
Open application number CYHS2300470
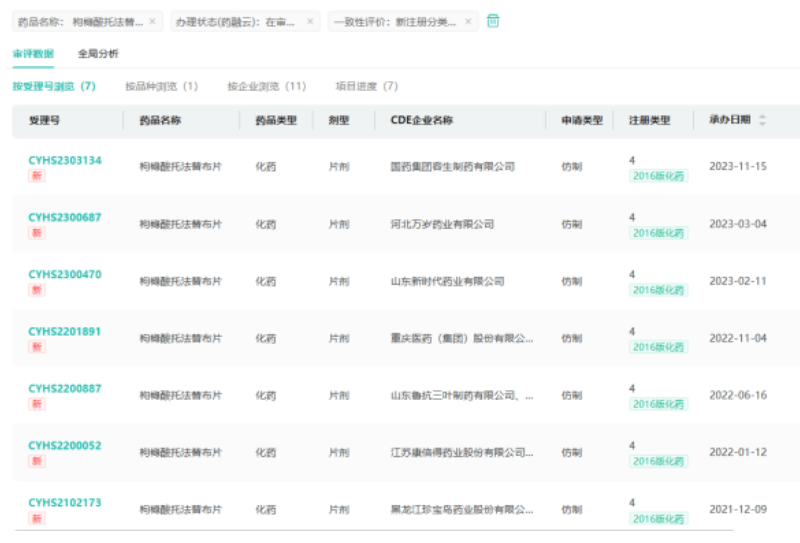(x=65, y=274)
